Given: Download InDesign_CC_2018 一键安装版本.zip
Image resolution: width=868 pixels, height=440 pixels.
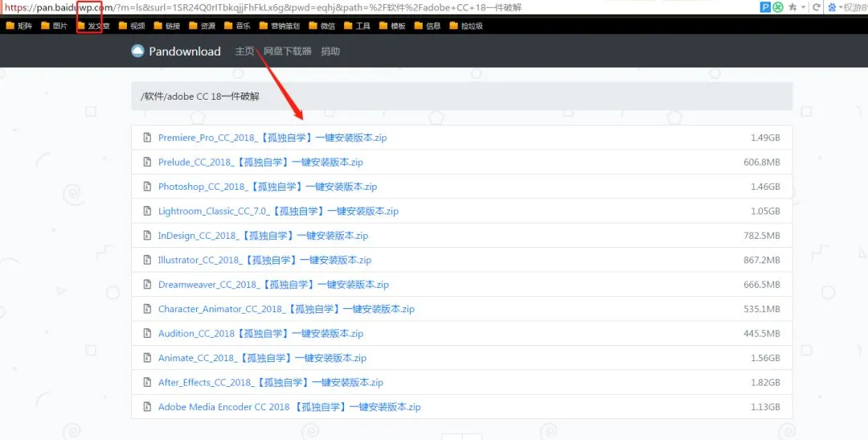Looking at the screenshot, I should tap(263, 236).
